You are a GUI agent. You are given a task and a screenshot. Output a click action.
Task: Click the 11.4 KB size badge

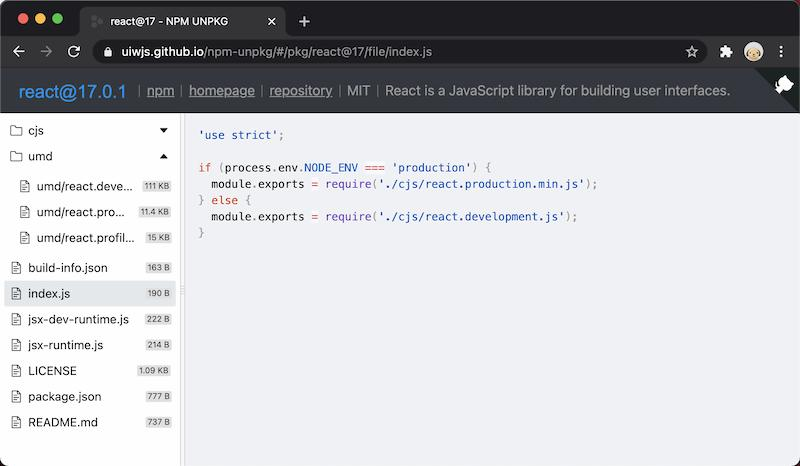tap(155, 212)
